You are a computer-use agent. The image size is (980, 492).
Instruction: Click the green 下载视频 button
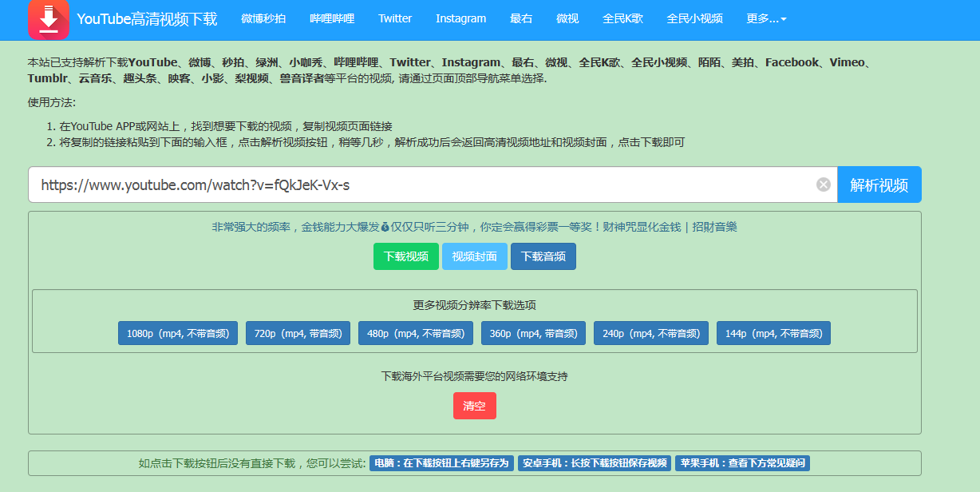[406, 256]
